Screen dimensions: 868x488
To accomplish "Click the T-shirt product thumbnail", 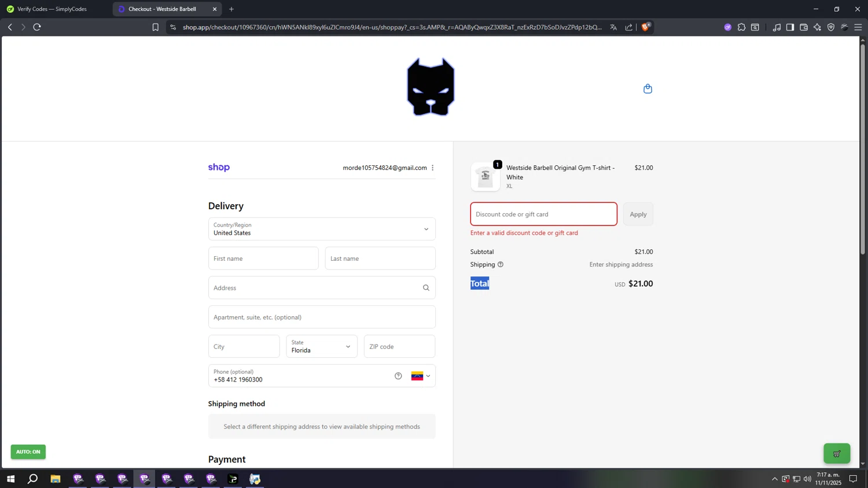I will pos(486,177).
